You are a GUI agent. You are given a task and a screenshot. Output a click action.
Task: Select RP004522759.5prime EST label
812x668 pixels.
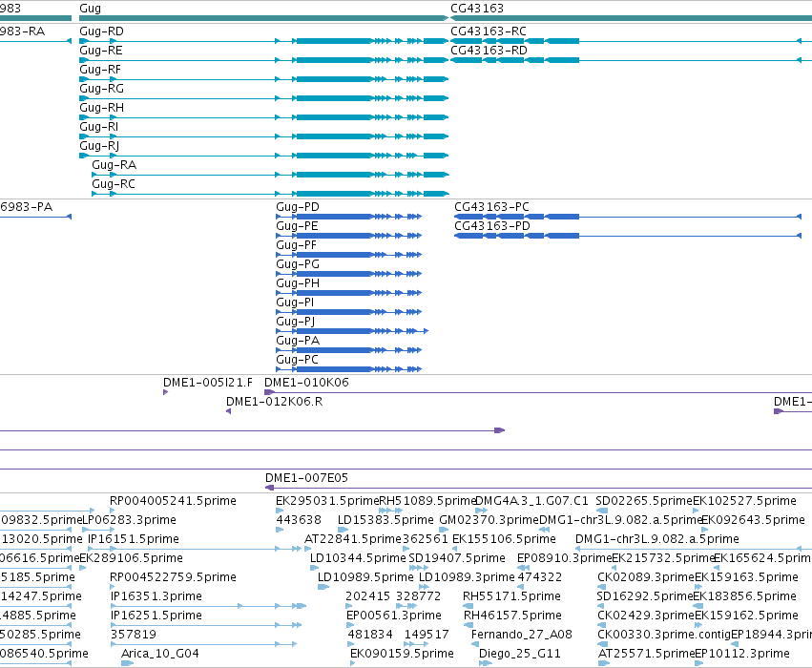(x=173, y=577)
